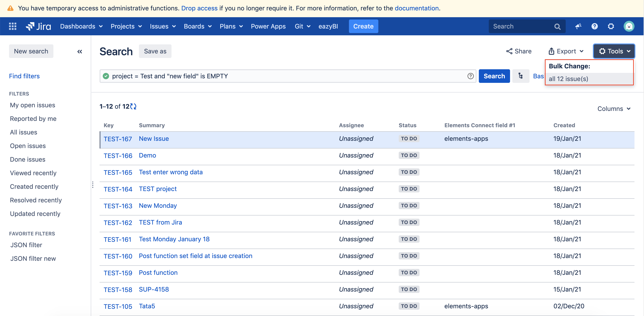Open the administration gear icon
Image resolution: width=644 pixels, height=316 pixels.
[x=611, y=26]
